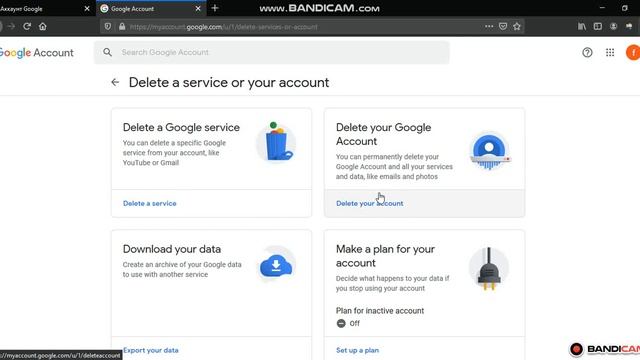This screenshot has width=640, height=360.
Task: Click the Delete a service or your account title
Action: click(229, 82)
